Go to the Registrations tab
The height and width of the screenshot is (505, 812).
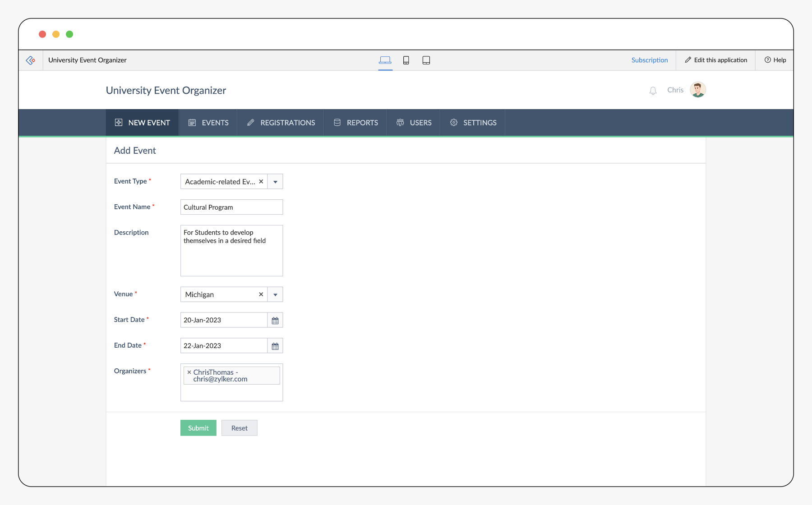pos(281,123)
